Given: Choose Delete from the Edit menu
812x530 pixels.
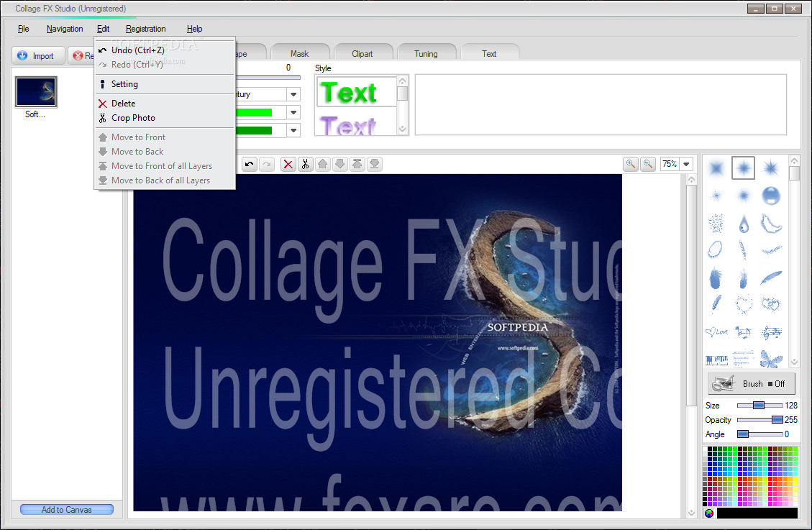Looking at the screenshot, I should click(x=165, y=104).
